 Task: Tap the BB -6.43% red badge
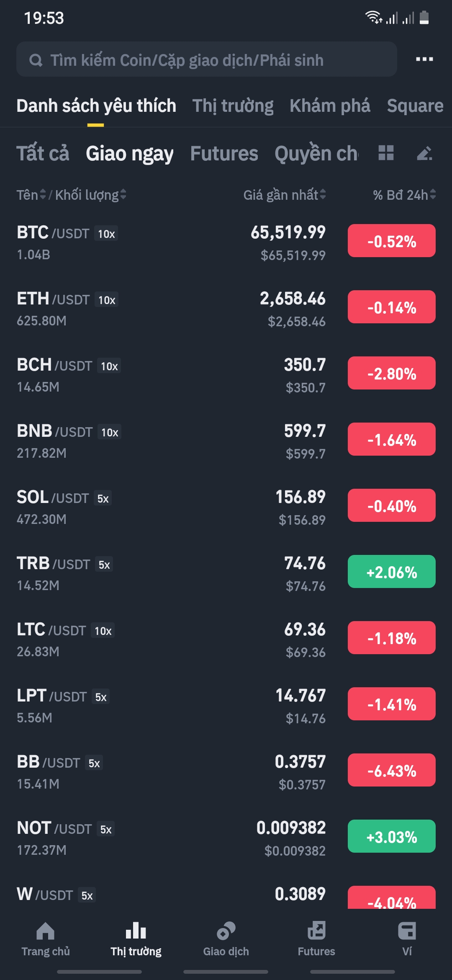(x=391, y=770)
